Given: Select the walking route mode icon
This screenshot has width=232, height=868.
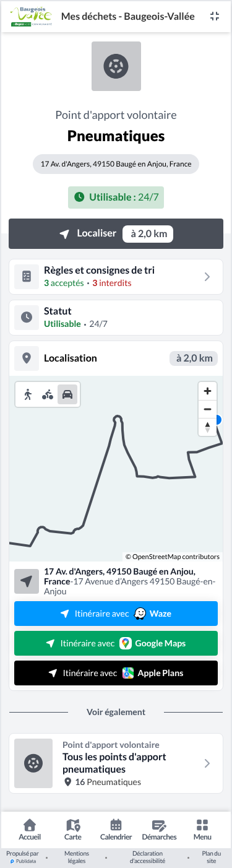Looking at the screenshot, I should pos(28,394).
